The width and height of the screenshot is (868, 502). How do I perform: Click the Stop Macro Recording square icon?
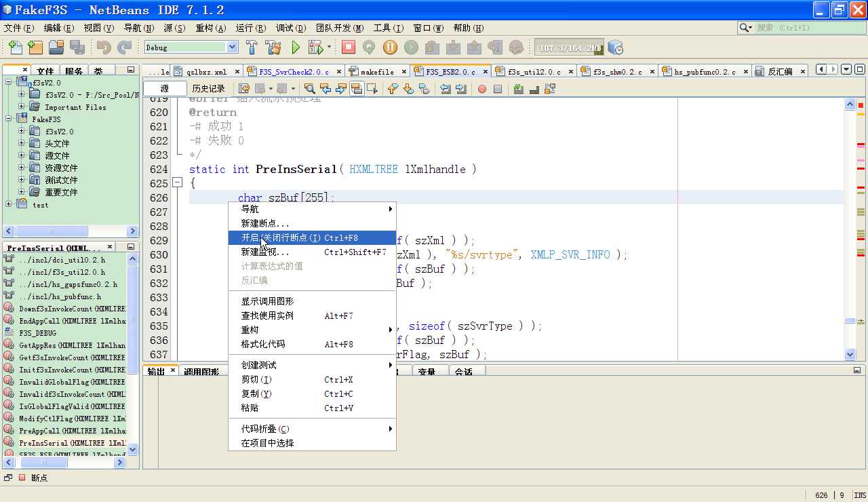pos(498,89)
